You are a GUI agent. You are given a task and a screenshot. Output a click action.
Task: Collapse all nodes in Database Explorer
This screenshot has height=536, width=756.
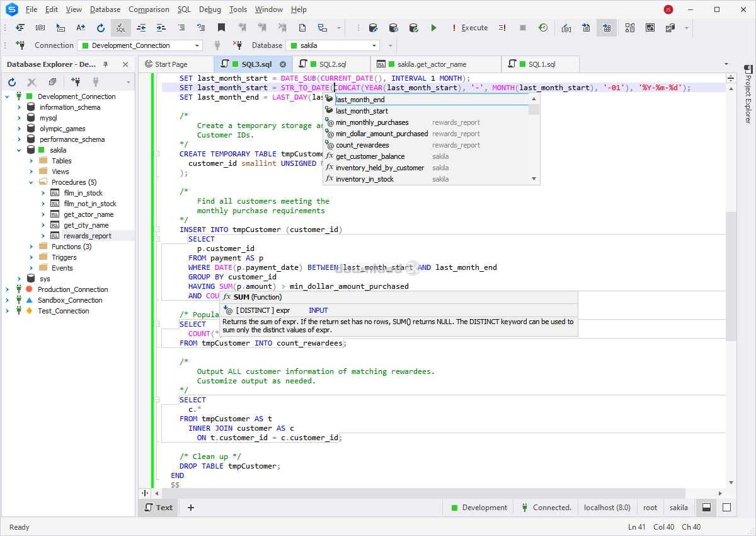pyautogui.click(x=52, y=82)
